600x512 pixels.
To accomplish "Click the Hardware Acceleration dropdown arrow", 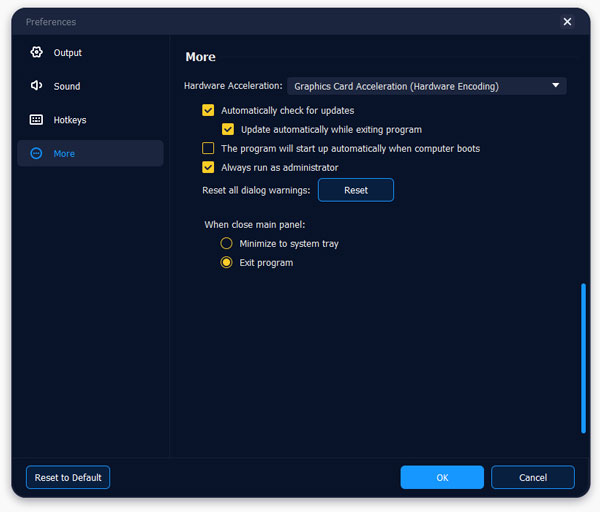I will (x=556, y=86).
